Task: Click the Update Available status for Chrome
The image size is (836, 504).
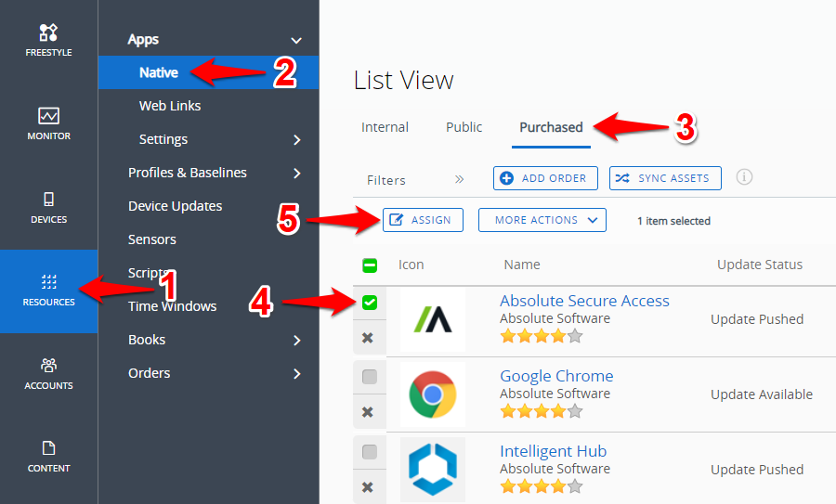Action: click(x=762, y=394)
